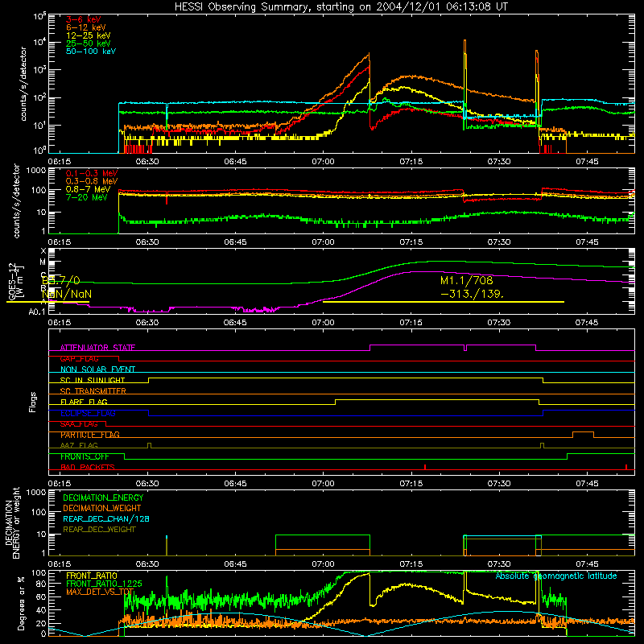Choose the SC_IN_SUNLIGHT flag label
This screenshot has width=644, height=644.
tap(93, 380)
